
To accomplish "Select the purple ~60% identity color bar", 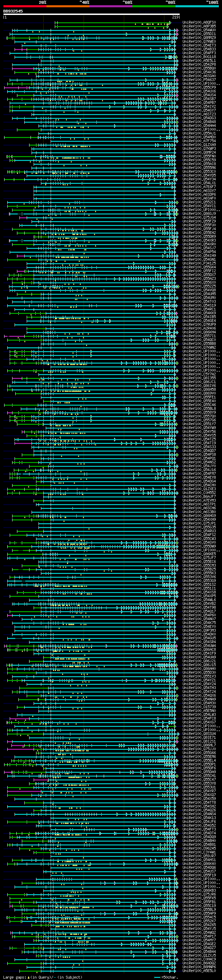I will point(111,6).
